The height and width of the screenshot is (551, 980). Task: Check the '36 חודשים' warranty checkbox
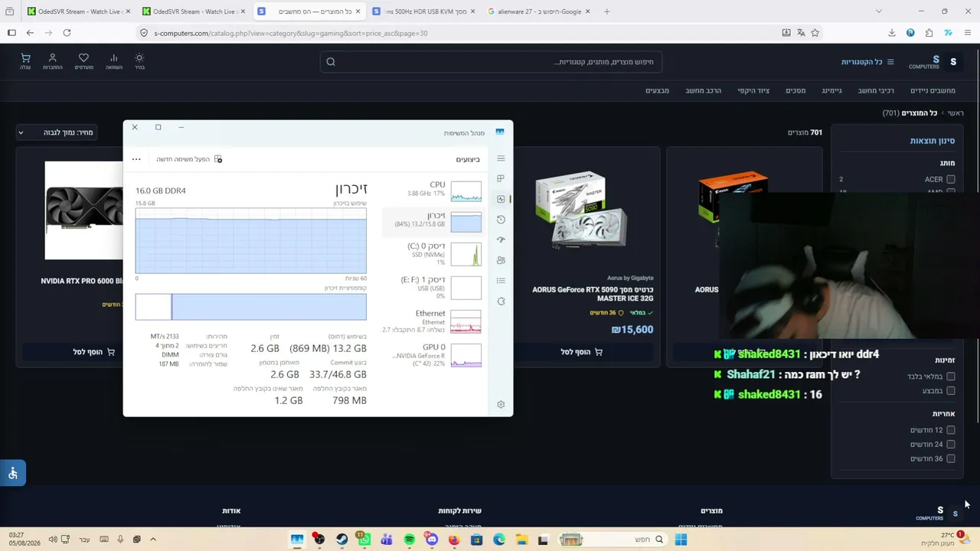[951, 459]
